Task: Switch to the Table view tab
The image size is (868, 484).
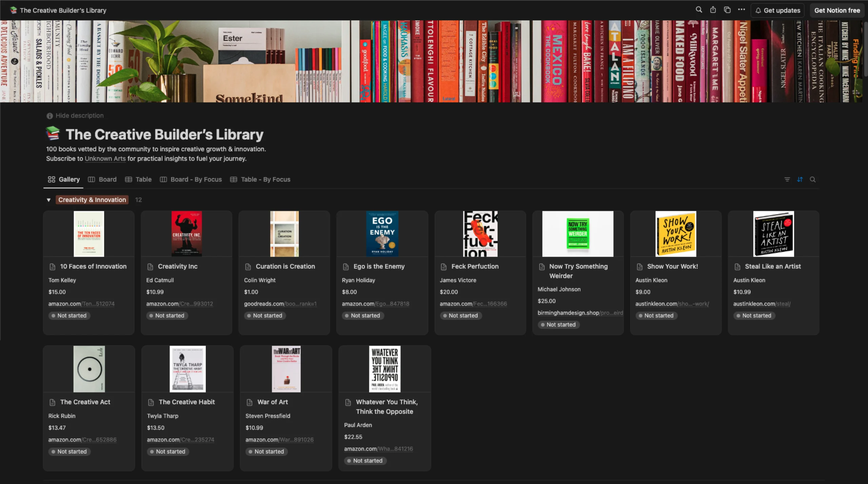Action: (x=138, y=179)
